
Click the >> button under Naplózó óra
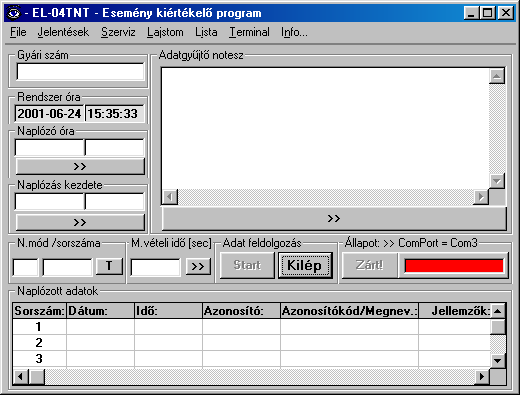(80, 166)
